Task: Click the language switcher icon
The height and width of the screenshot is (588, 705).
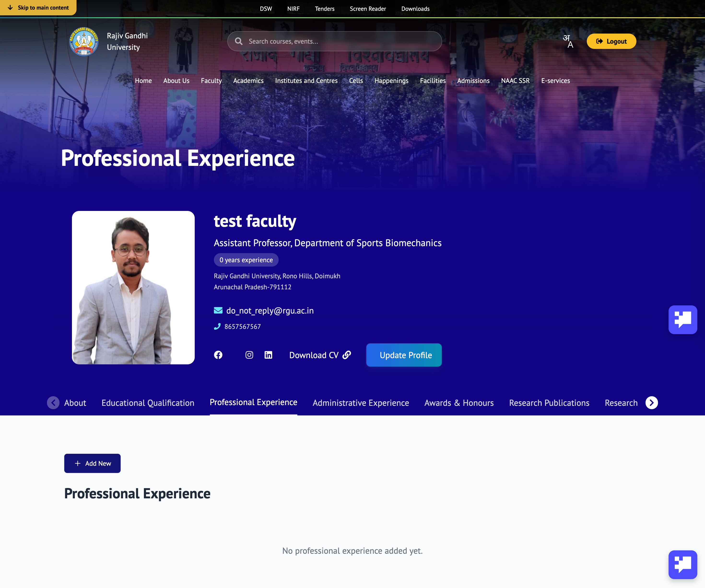Action: coord(568,41)
